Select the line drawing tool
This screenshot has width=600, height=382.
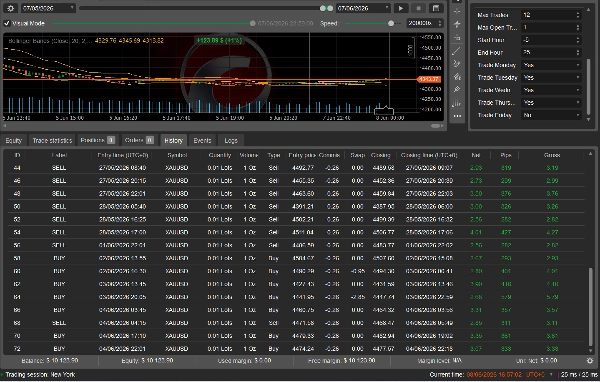(457, 51)
